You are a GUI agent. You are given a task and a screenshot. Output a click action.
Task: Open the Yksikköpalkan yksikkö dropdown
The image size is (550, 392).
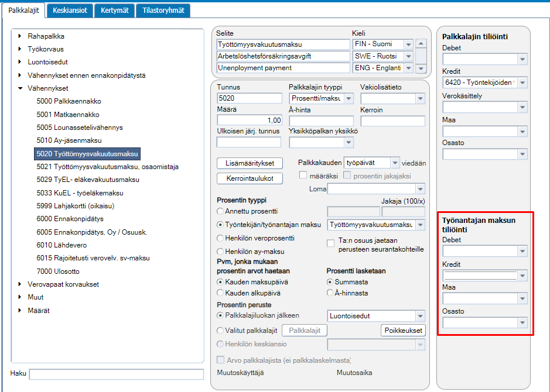coord(349,142)
